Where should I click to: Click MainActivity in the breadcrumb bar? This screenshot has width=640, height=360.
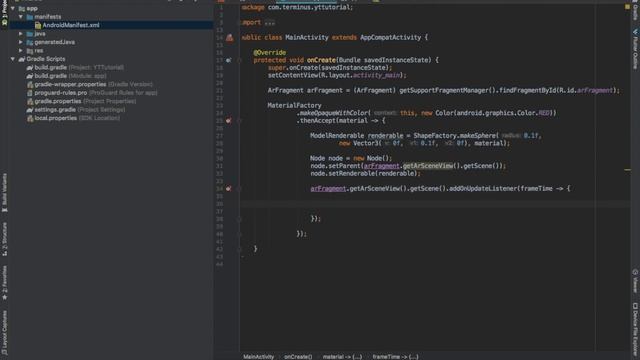pos(259,357)
